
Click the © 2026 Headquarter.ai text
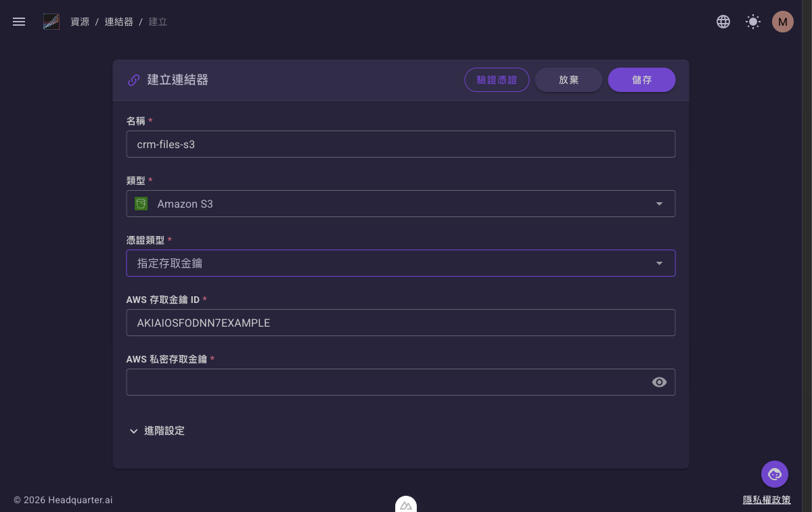point(63,500)
